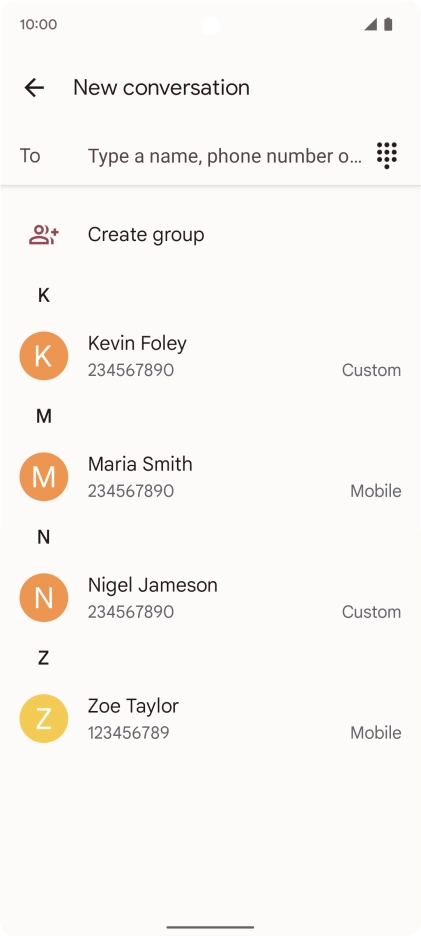Tap the signal strength status icon
Viewport: 421px width, 936px height.
pos(371,24)
